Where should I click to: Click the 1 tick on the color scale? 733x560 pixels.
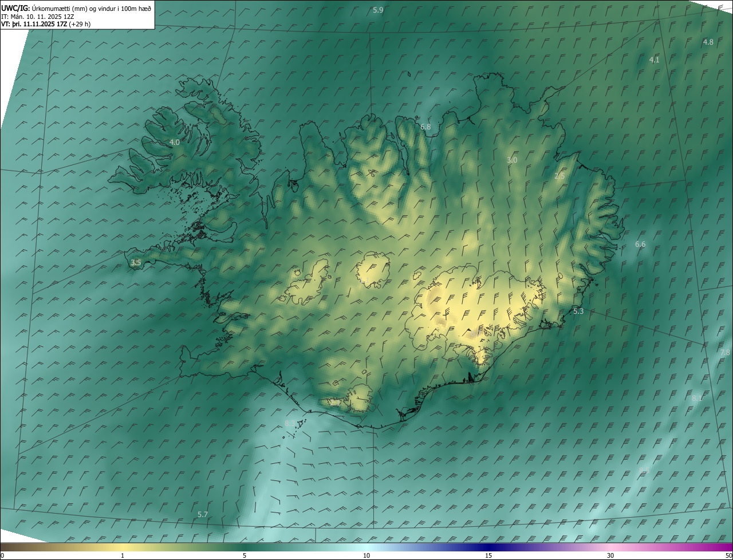[123, 555]
